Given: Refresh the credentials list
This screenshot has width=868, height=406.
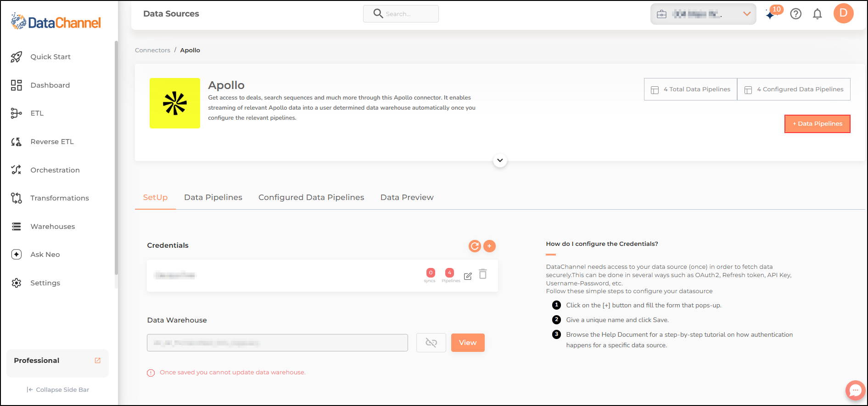Looking at the screenshot, I should pyautogui.click(x=475, y=246).
